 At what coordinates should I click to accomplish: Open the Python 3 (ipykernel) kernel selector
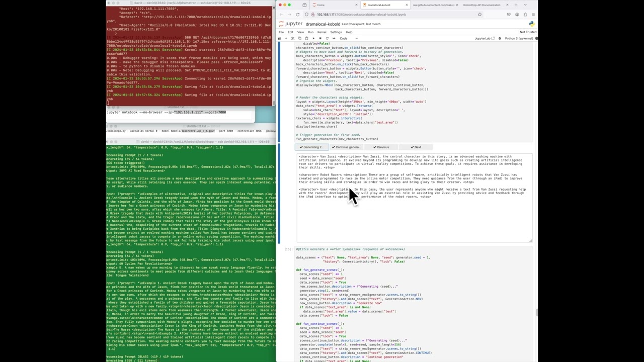tap(519, 38)
